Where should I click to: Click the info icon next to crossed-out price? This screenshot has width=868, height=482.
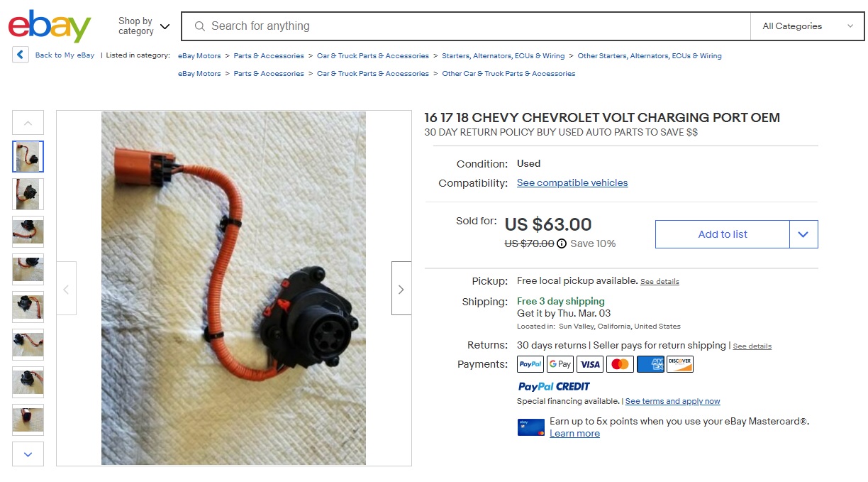[x=562, y=243]
